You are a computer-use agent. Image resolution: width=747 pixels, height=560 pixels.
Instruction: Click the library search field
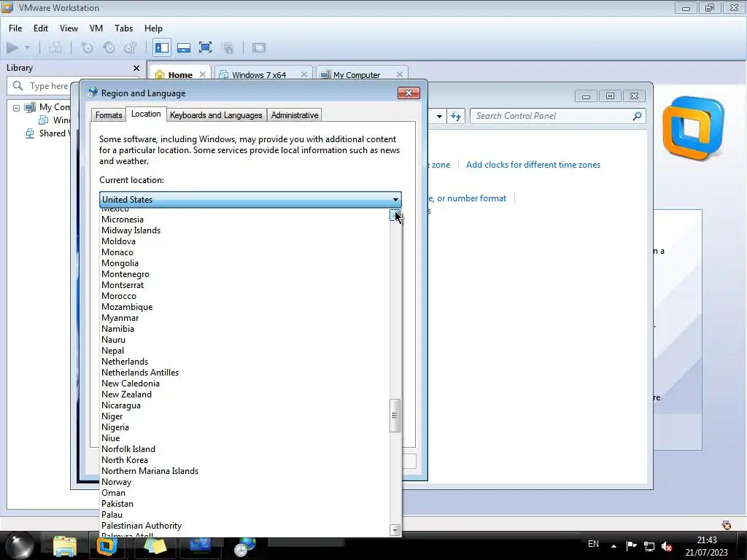pos(41,86)
